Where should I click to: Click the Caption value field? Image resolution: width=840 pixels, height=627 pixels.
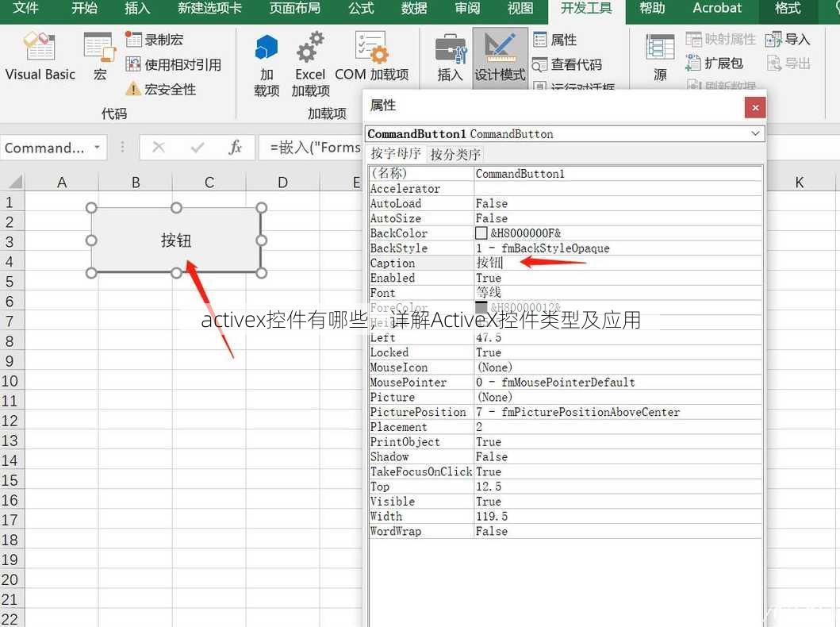pos(618,263)
